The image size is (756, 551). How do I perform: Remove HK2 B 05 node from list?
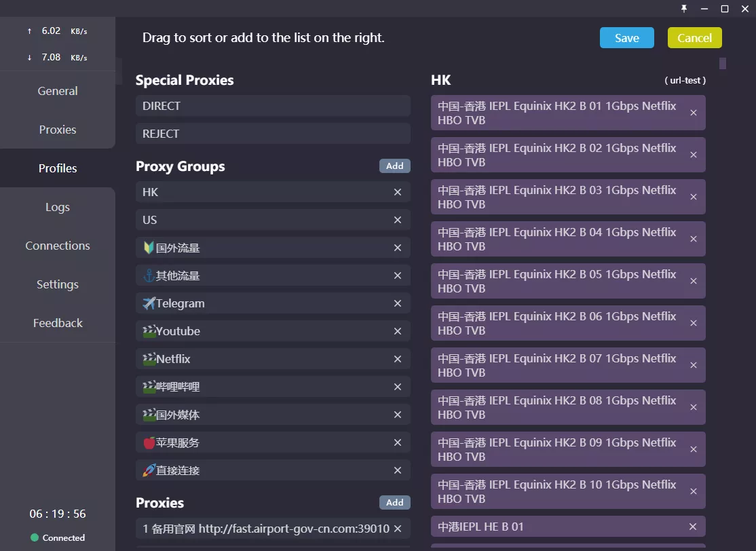[x=694, y=281]
